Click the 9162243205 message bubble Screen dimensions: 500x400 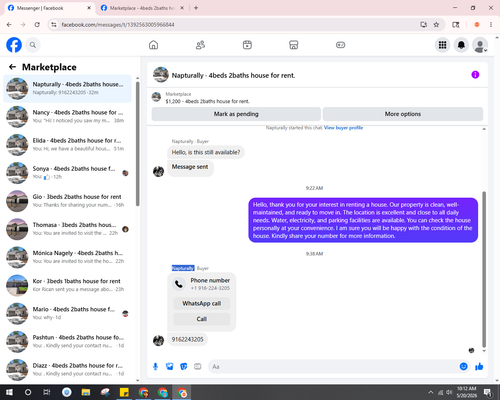click(x=187, y=339)
